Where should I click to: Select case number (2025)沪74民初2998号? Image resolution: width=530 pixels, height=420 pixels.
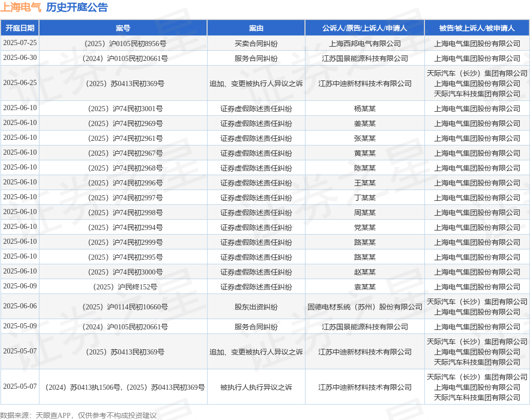tap(125, 213)
